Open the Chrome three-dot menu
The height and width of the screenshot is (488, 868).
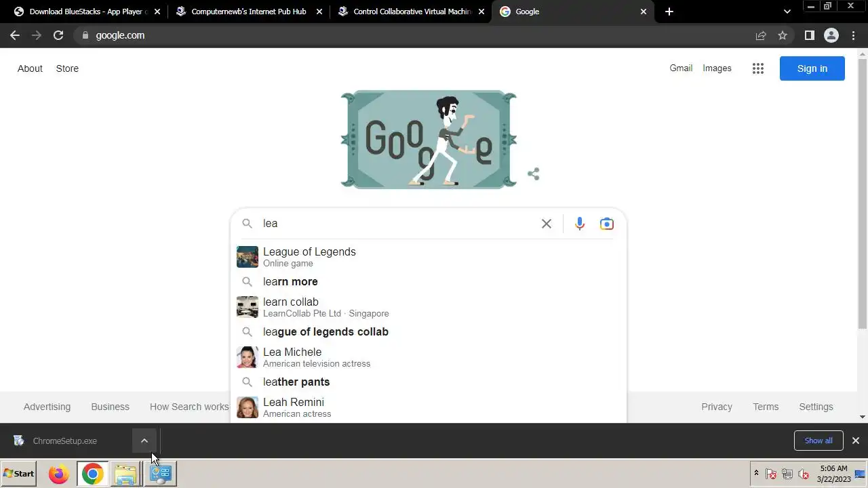pyautogui.click(x=854, y=35)
